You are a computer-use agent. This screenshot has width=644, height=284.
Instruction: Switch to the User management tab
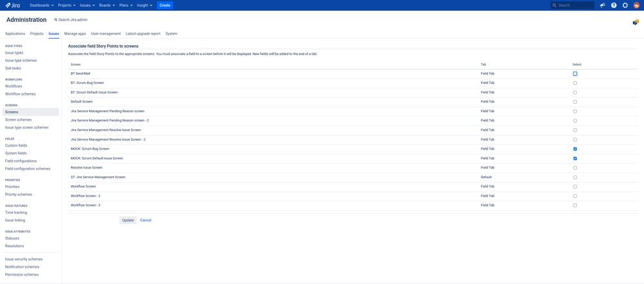click(106, 34)
